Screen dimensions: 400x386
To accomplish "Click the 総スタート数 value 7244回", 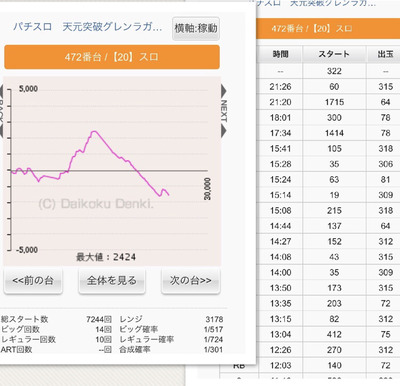I will tap(99, 319).
